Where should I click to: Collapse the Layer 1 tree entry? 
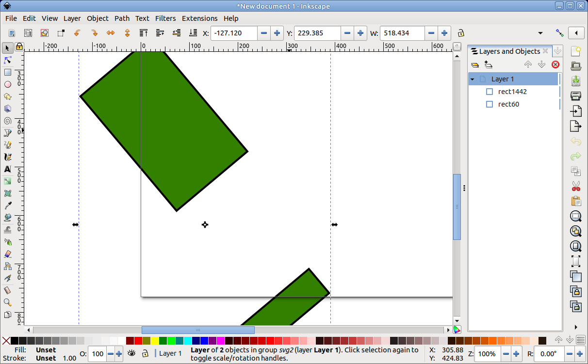click(472, 79)
